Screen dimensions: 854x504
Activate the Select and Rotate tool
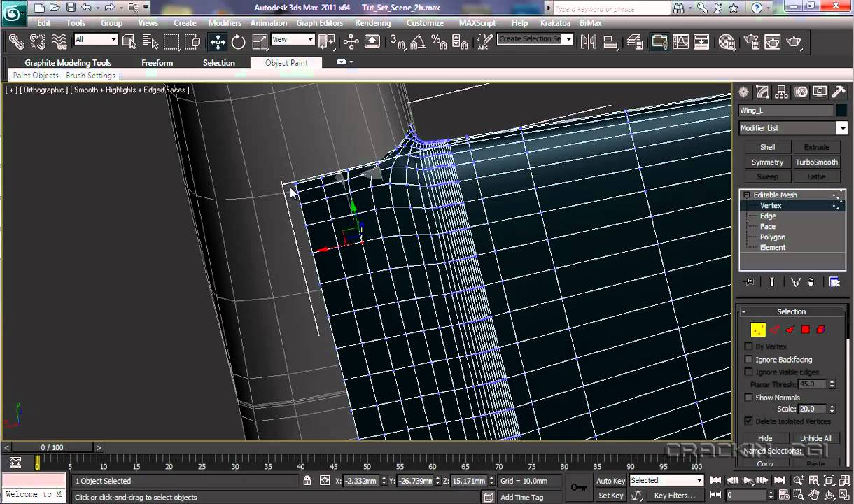[x=239, y=42]
